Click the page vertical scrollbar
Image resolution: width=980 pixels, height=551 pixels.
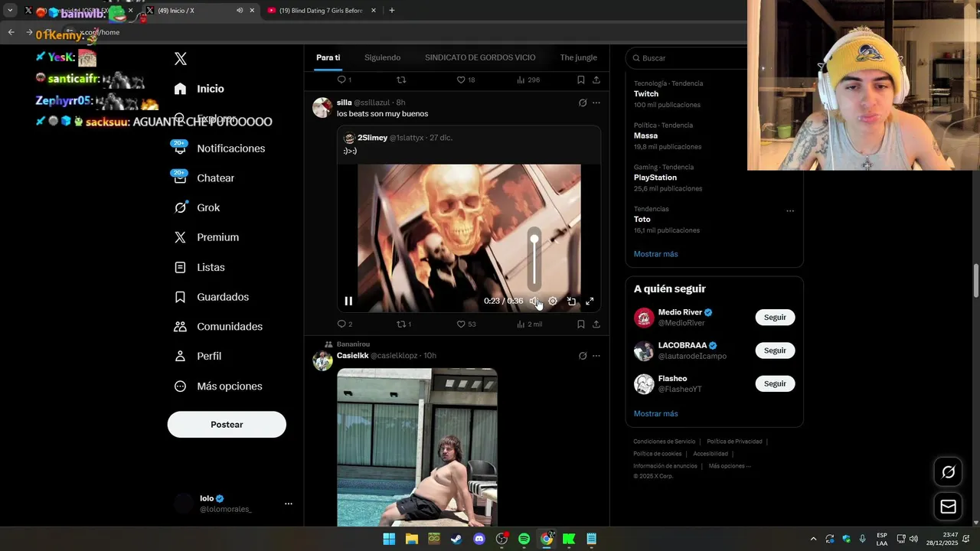pyautogui.click(x=975, y=281)
